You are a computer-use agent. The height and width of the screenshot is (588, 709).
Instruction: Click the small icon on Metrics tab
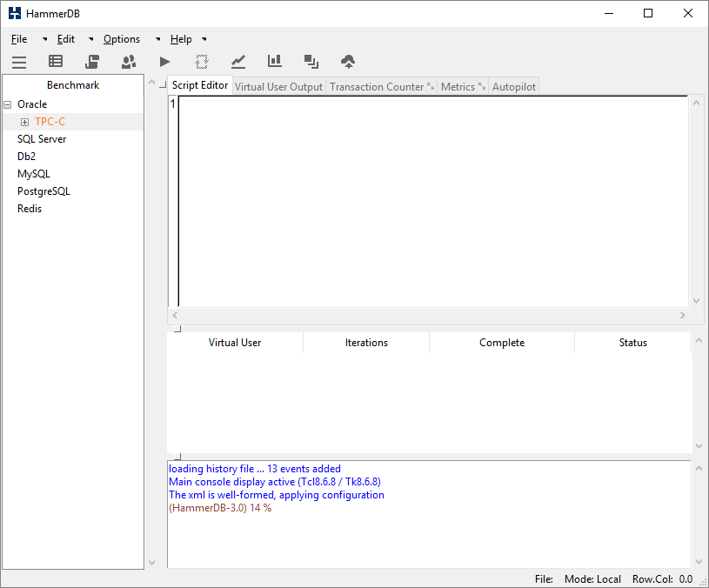pos(482,86)
